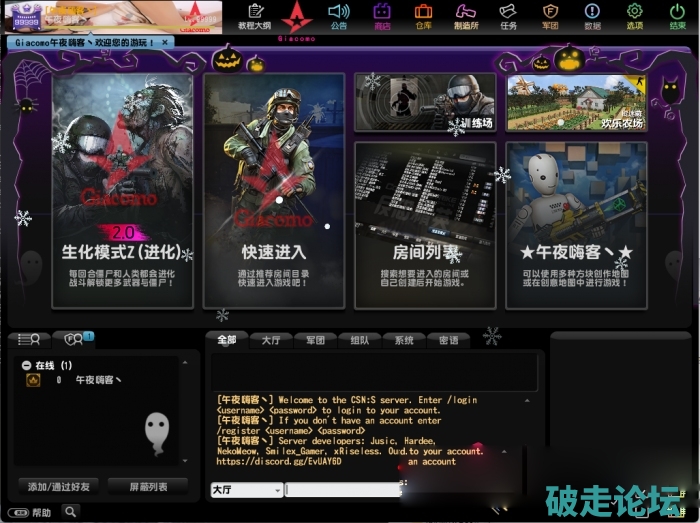Click the 添加/通过好友 button
The height and width of the screenshot is (523, 700).
click(61, 487)
